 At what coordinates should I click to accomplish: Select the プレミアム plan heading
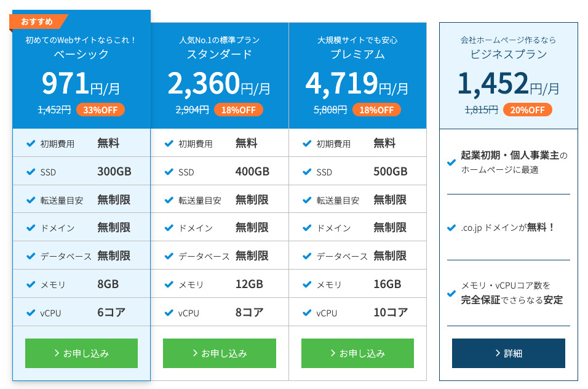357,54
